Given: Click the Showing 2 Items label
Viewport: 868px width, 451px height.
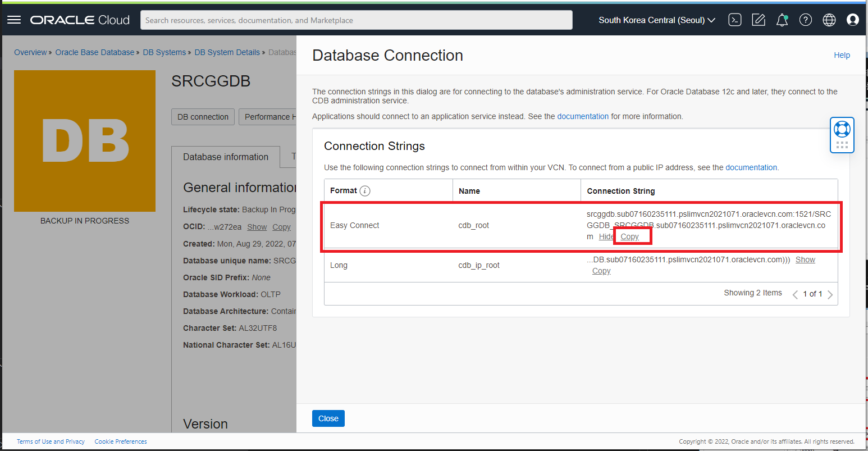Looking at the screenshot, I should point(753,293).
